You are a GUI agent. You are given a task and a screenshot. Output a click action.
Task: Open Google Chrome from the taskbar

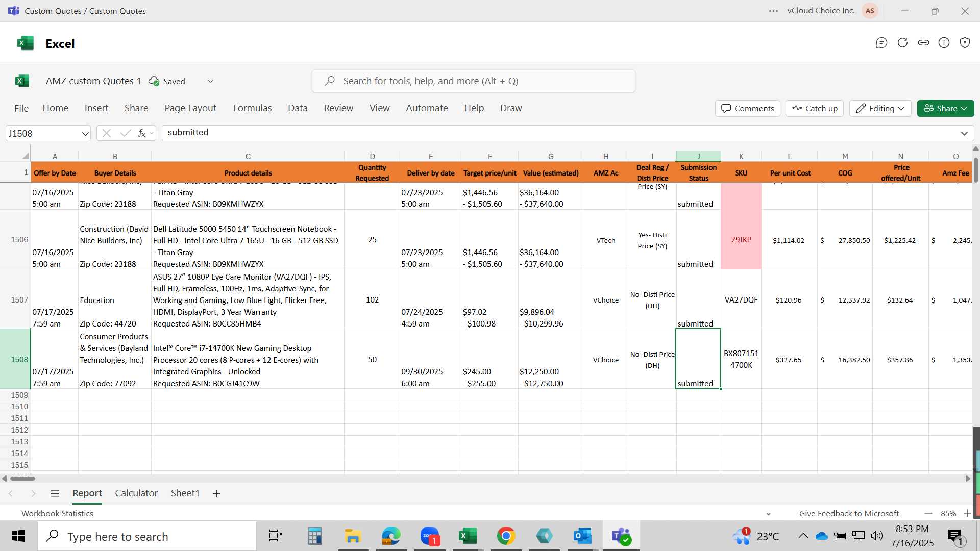point(506,536)
